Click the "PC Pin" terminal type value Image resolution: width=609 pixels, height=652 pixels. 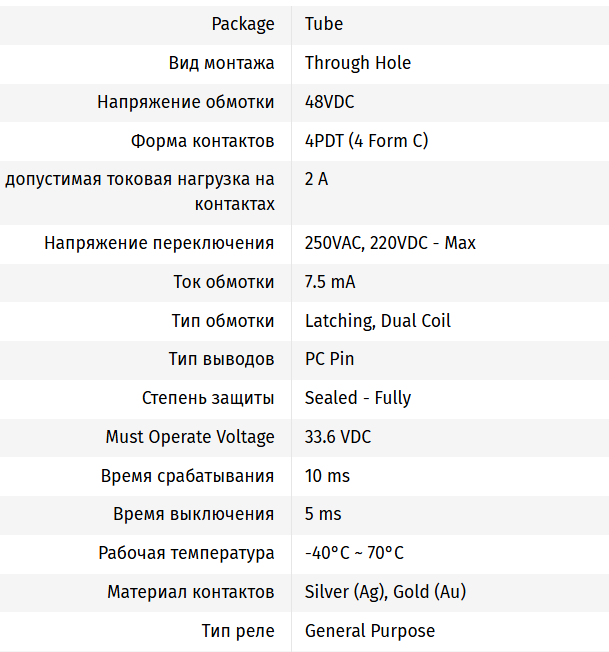329,359
